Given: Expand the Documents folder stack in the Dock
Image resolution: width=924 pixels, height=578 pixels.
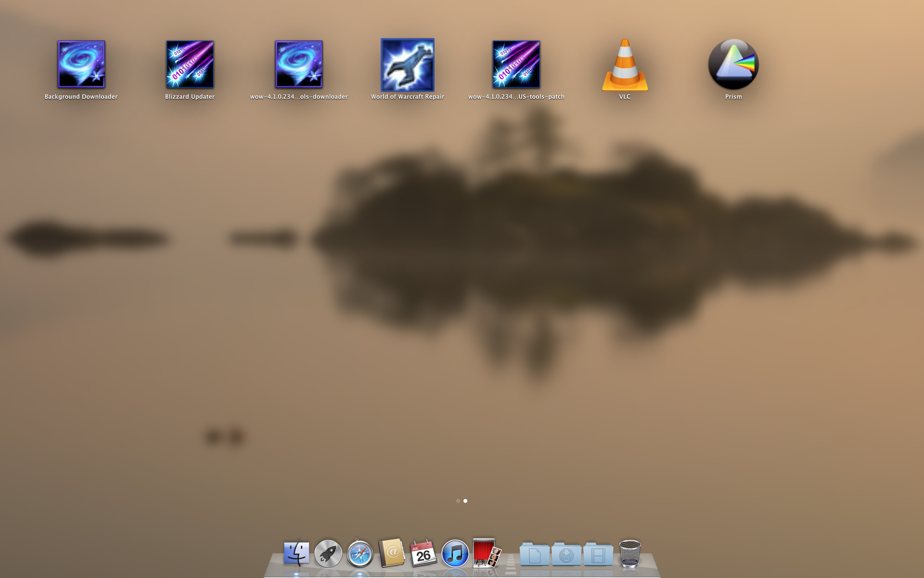Looking at the screenshot, I should point(534,554).
